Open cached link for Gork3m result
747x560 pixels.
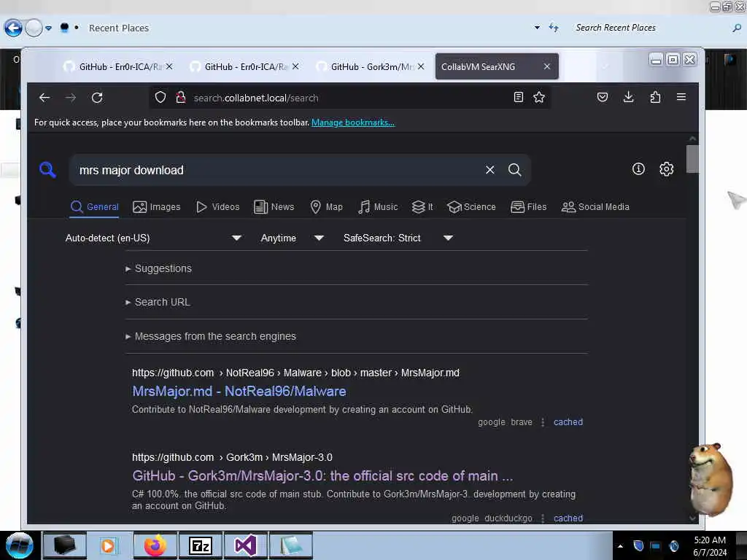(568, 518)
